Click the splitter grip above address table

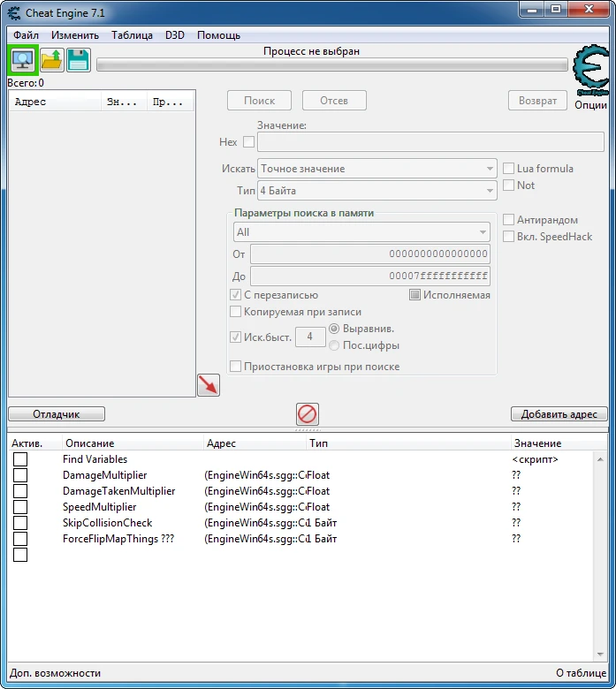coord(308,430)
